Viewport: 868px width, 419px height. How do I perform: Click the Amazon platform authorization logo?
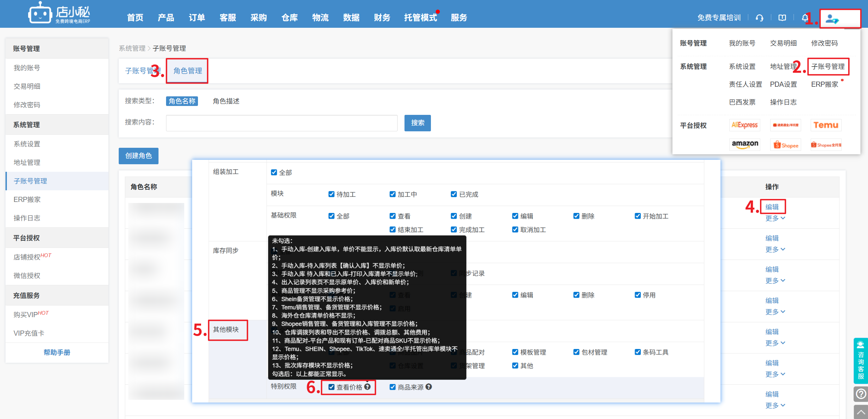pos(744,144)
